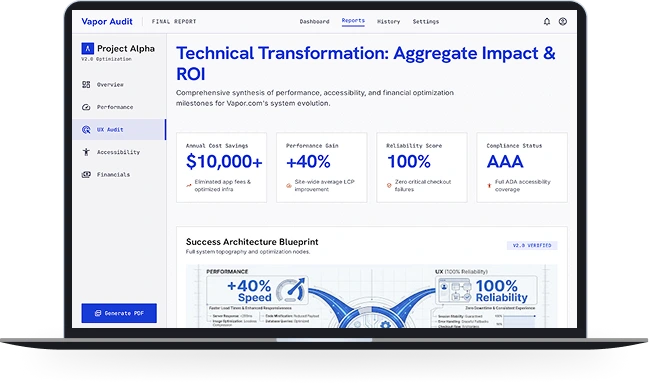Click the Success Architecture Blueprint heading
Viewport: 649px width, 385px height.
(252, 242)
